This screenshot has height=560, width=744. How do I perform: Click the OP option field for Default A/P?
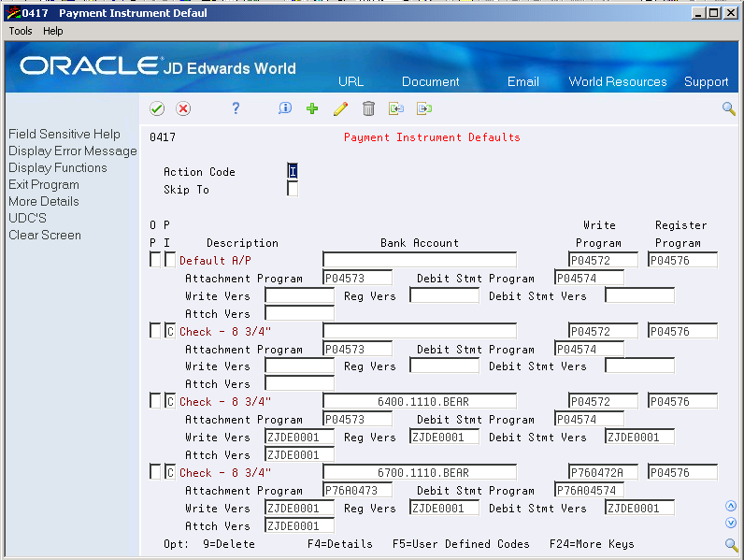(x=154, y=260)
